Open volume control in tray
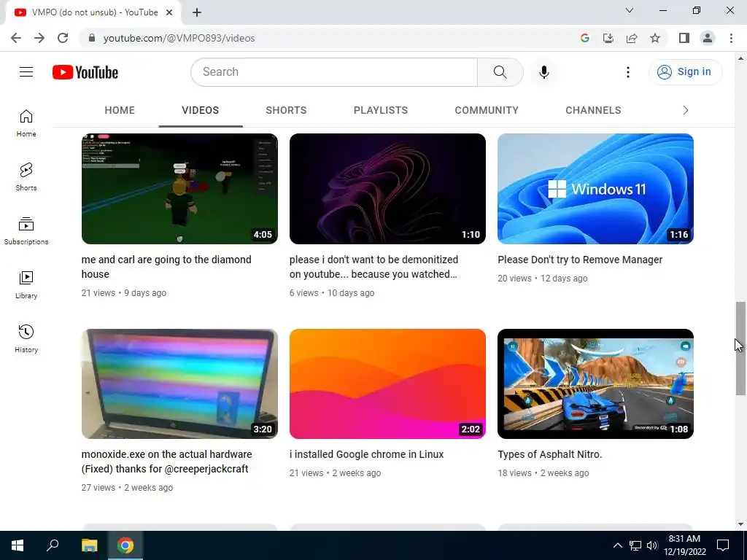 (x=652, y=545)
